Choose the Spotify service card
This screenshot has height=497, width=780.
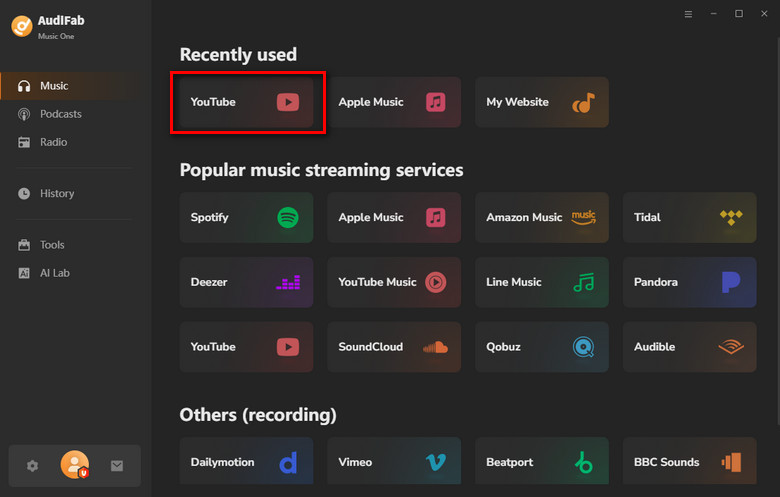tap(246, 217)
